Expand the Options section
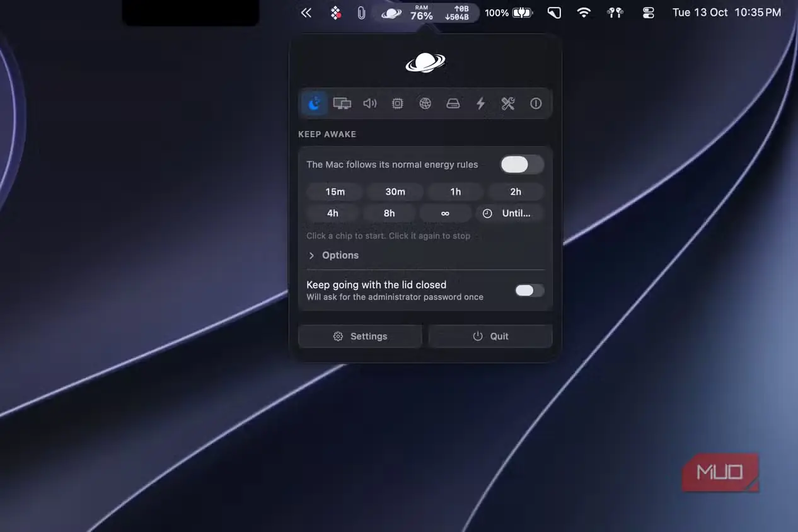 click(333, 255)
